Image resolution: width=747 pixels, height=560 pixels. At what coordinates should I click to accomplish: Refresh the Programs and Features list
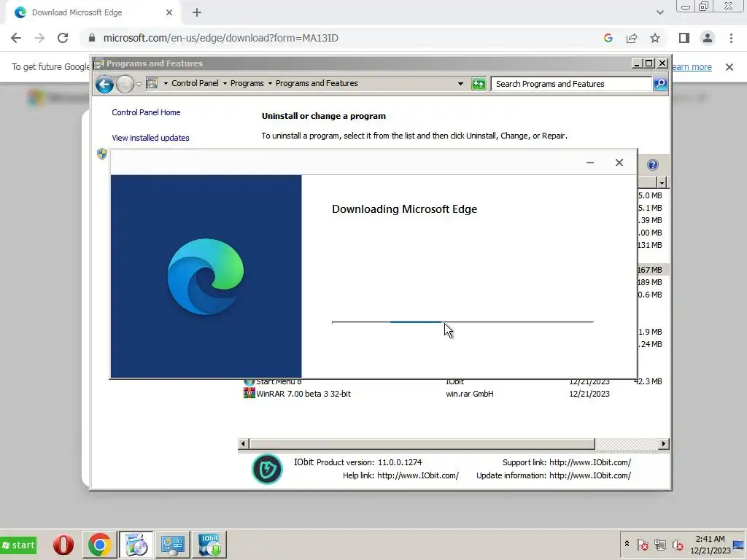479,84
